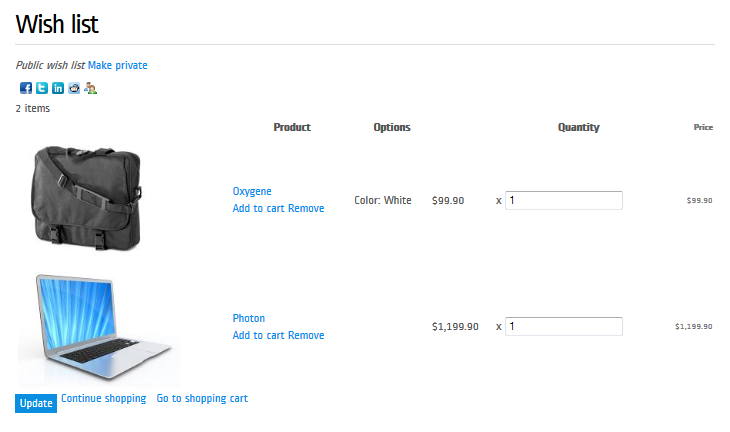Remove Photon from wish list
Image resolution: width=730 pixels, height=432 pixels.
coord(306,335)
